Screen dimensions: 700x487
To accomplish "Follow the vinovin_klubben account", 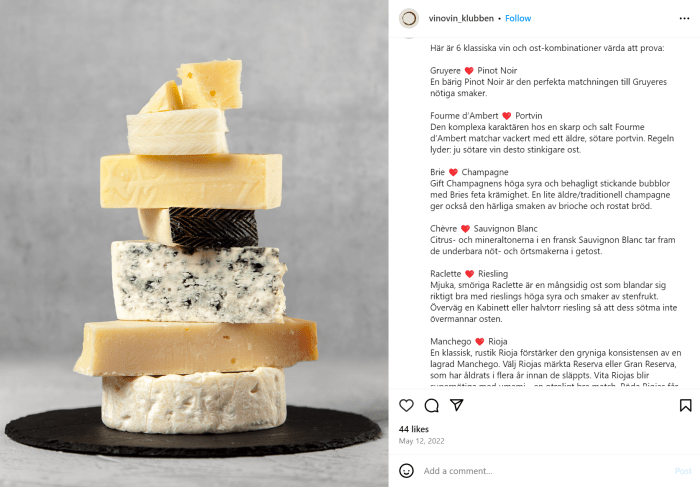I will tap(518, 18).
